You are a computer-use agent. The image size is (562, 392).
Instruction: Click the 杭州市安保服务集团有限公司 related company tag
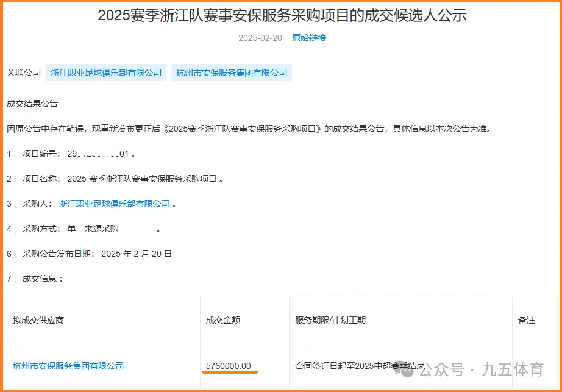[x=232, y=73]
